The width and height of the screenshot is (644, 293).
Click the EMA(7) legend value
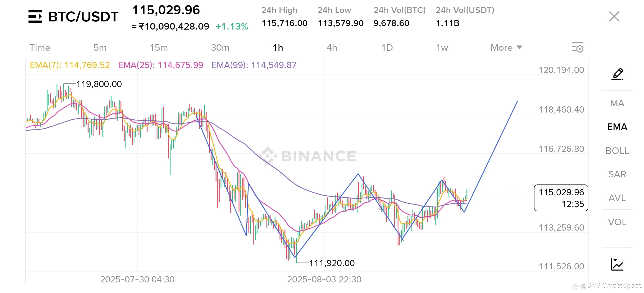pyautogui.click(x=70, y=65)
